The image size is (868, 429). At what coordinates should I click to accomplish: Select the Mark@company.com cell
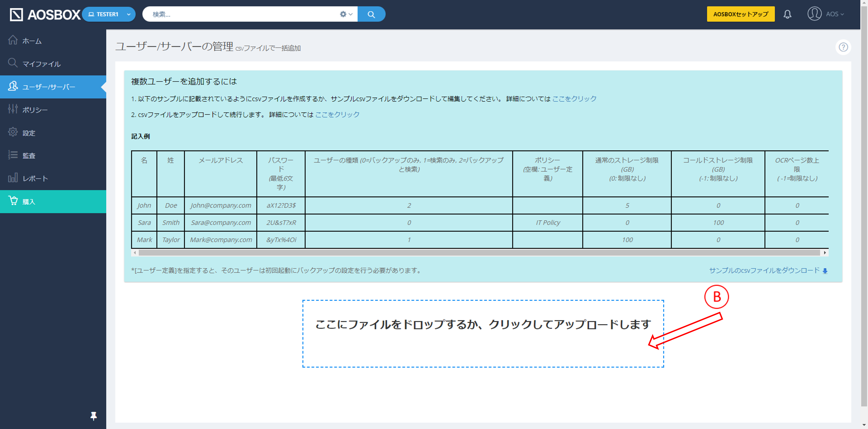point(221,240)
